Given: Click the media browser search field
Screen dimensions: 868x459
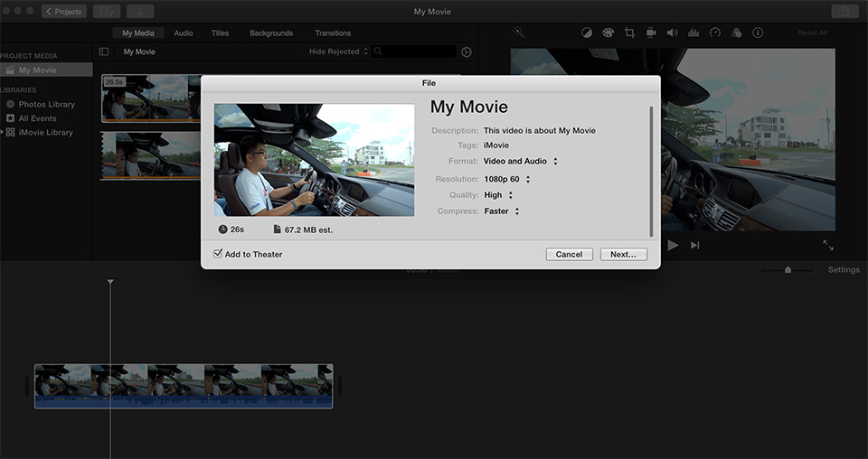Looking at the screenshot, I should [x=414, y=52].
